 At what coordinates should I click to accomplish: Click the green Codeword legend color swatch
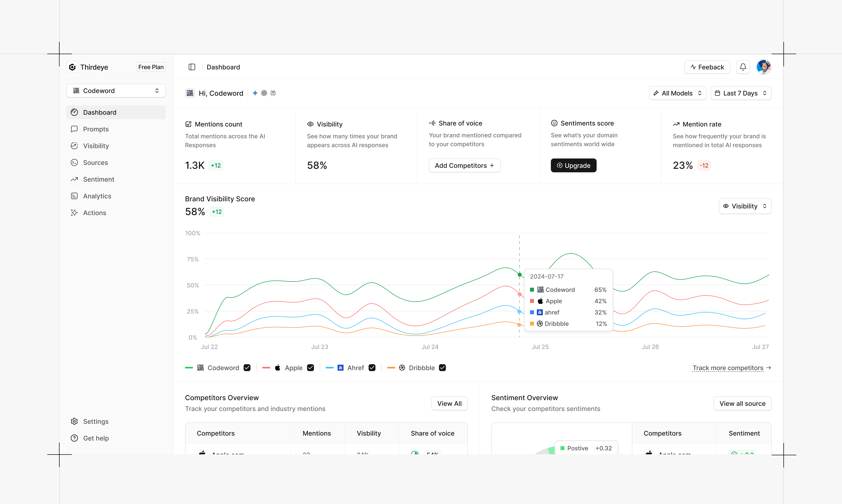[x=189, y=367]
